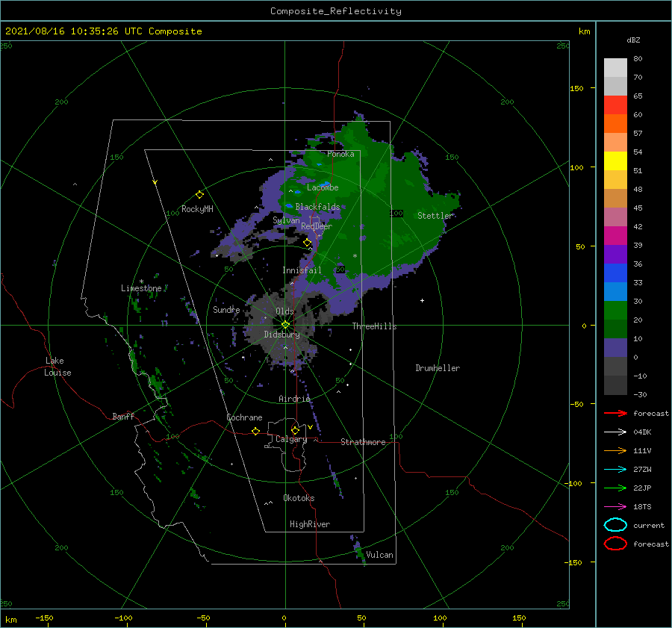Select the blue 36-33 dBZ color swatch

(x=615, y=273)
